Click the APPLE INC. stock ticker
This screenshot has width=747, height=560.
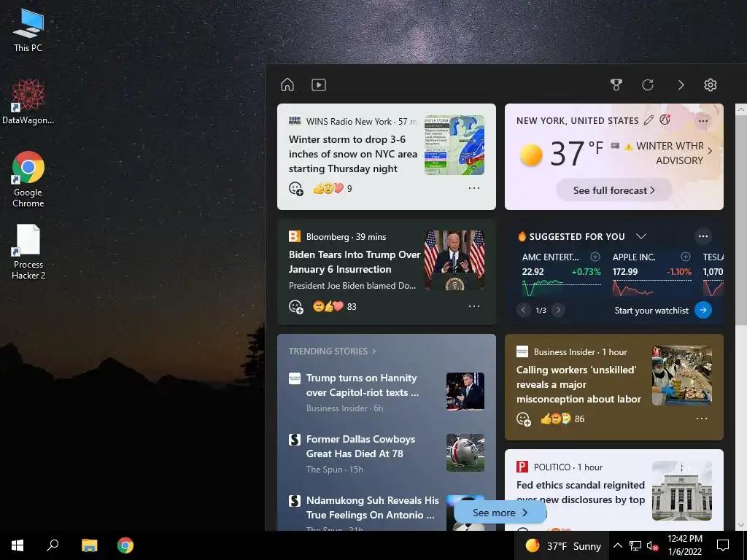(x=634, y=257)
